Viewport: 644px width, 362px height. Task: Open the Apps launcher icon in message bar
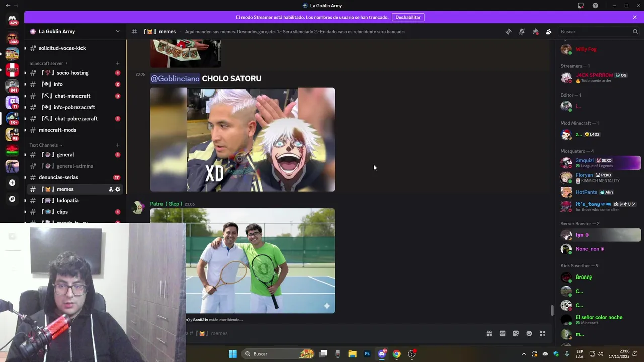coord(543,333)
